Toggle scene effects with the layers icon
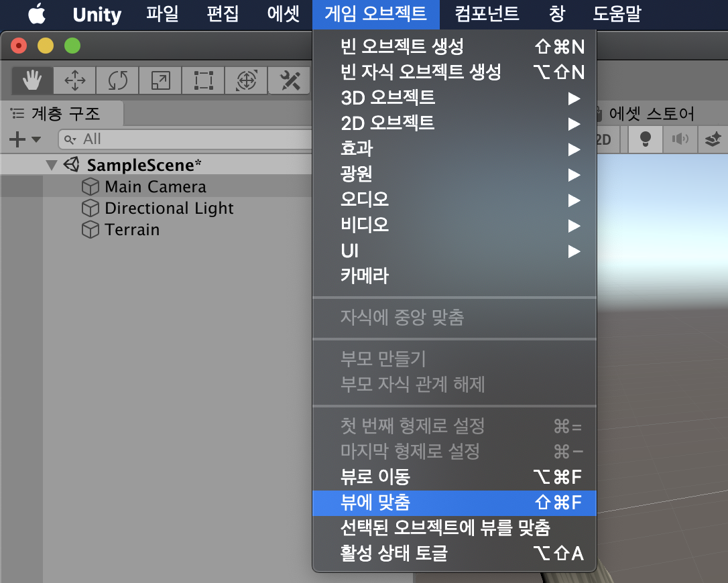The width and height of the screenshot is (728, 583). pyautogui.click(x=713, y=139)
